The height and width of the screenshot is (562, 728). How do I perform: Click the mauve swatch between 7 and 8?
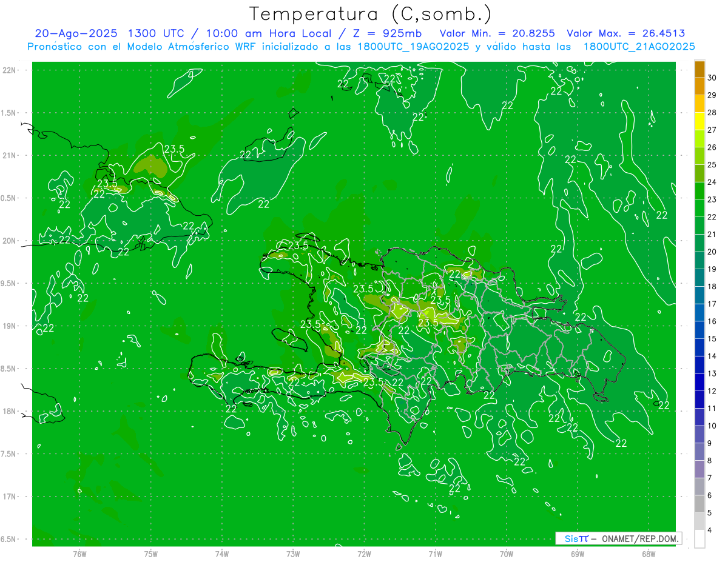[699, 469]
